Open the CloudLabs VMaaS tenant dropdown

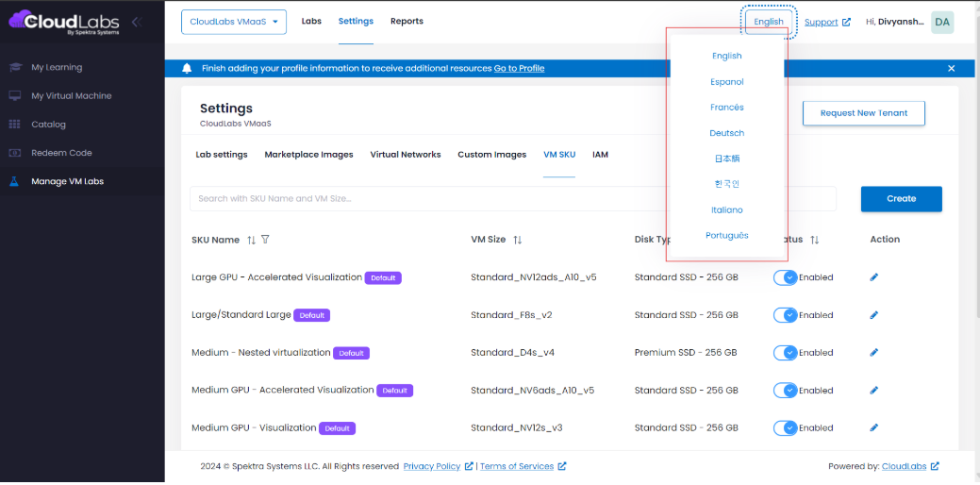coord(234,22)
